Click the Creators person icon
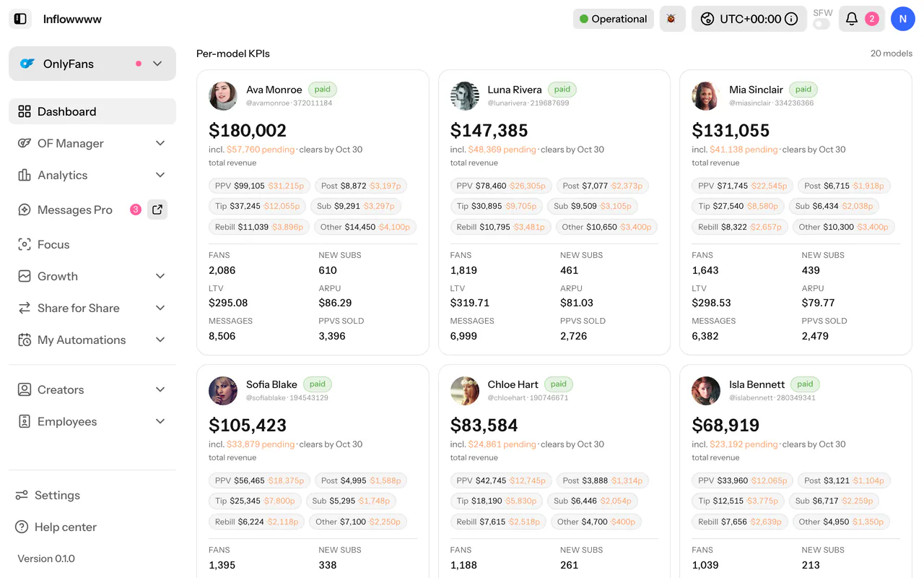This screenshot has width=924, height=578. click(x=25, y=389)
